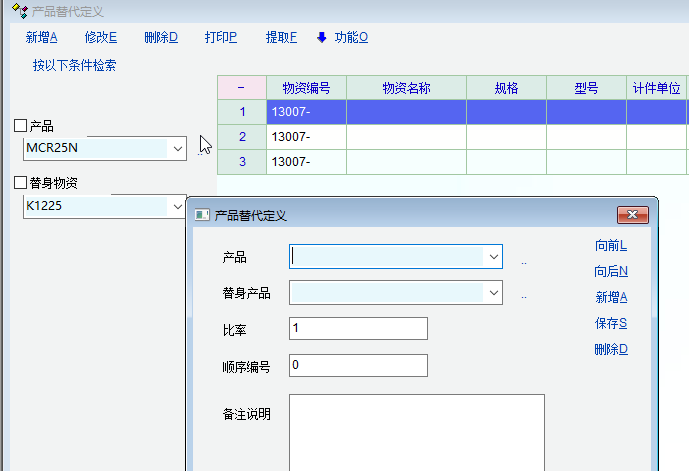The width and height of the screenshot is (689, 471).
Task: Click the 物资名称 column header
Action: tap(406, 88)
